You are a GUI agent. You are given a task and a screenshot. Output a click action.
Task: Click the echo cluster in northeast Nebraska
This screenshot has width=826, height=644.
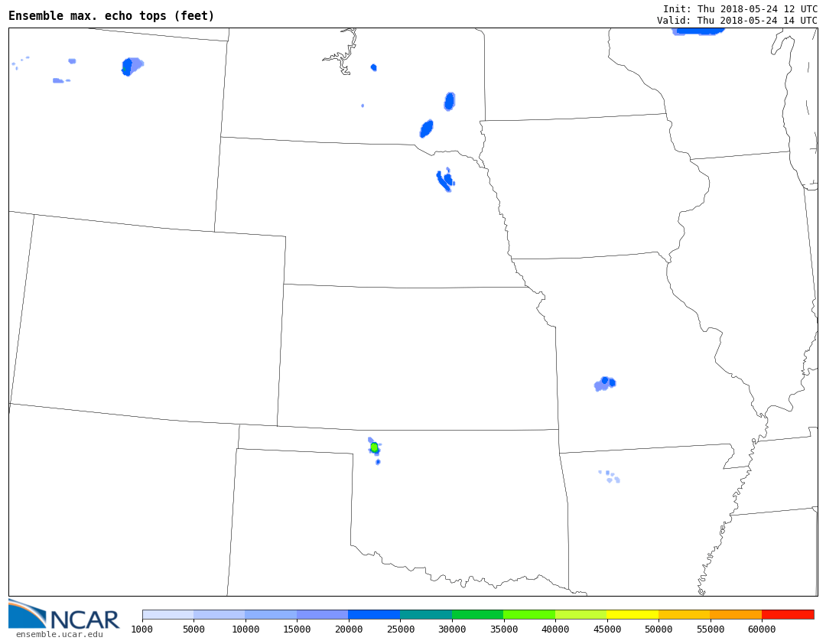pyautogui.click(x=444, y=181)
